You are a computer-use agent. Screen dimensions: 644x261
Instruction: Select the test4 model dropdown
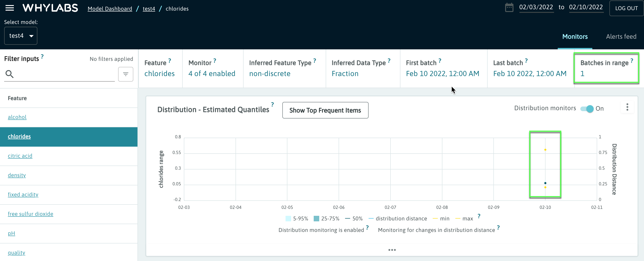(21, 36)
